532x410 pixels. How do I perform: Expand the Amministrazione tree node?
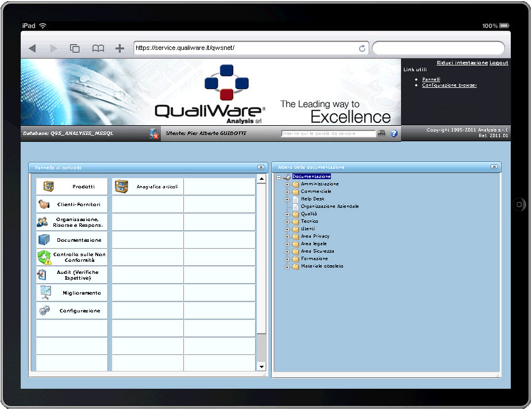287,184
